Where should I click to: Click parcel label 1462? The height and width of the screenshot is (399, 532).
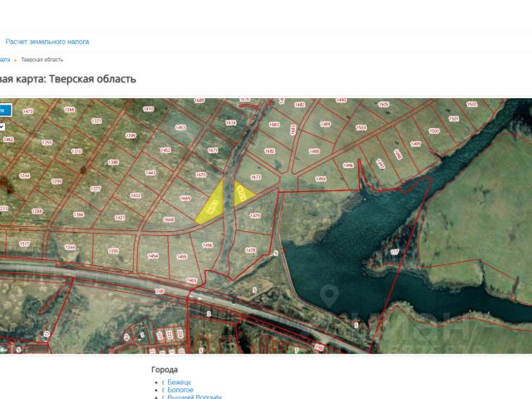(8, 140)
